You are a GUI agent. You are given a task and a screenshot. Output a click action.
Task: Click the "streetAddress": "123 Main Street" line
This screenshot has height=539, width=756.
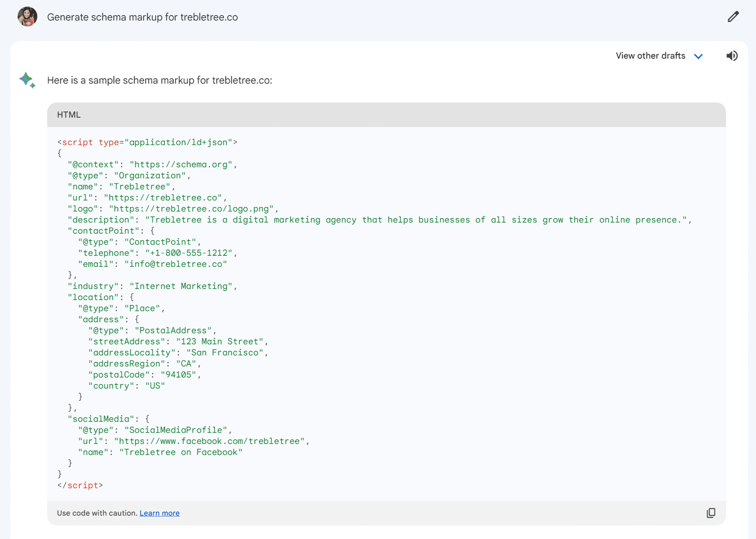[x=178, y=341]
